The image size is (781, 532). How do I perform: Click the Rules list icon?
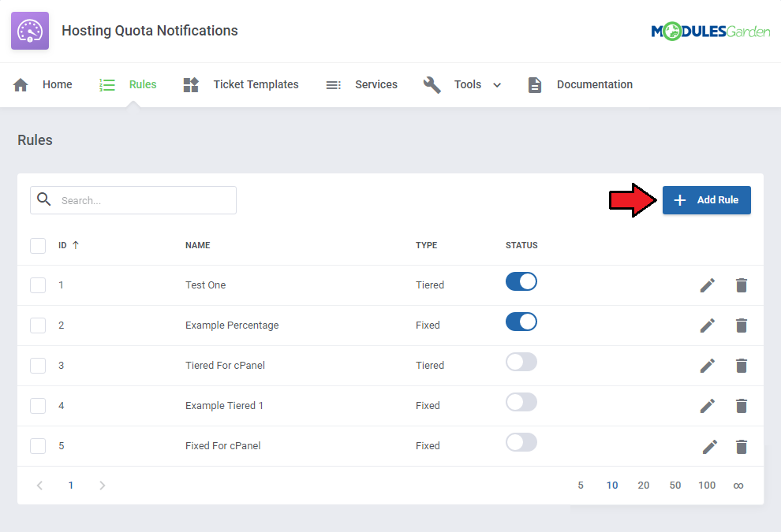click(107, 85)
